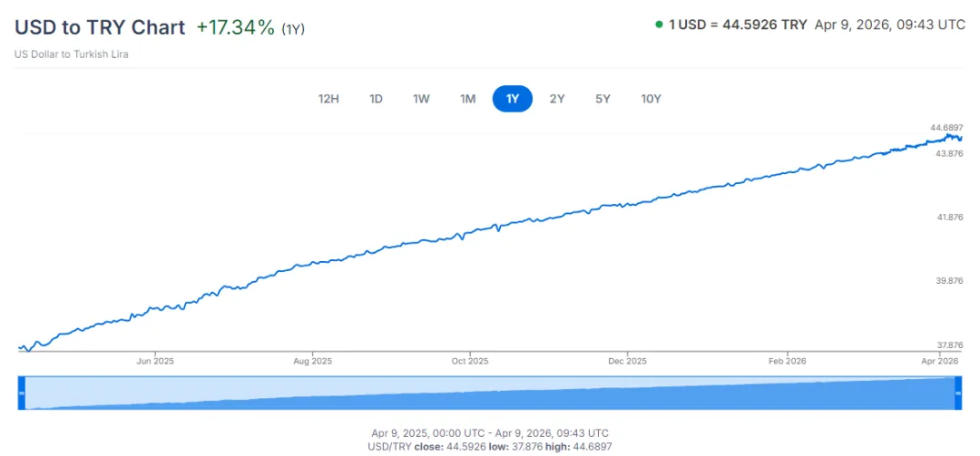This screenshot has height=456, width=980.
Task: Click the 44.6897 high price label
Action: pyautogui.click(x=946, y=127)
